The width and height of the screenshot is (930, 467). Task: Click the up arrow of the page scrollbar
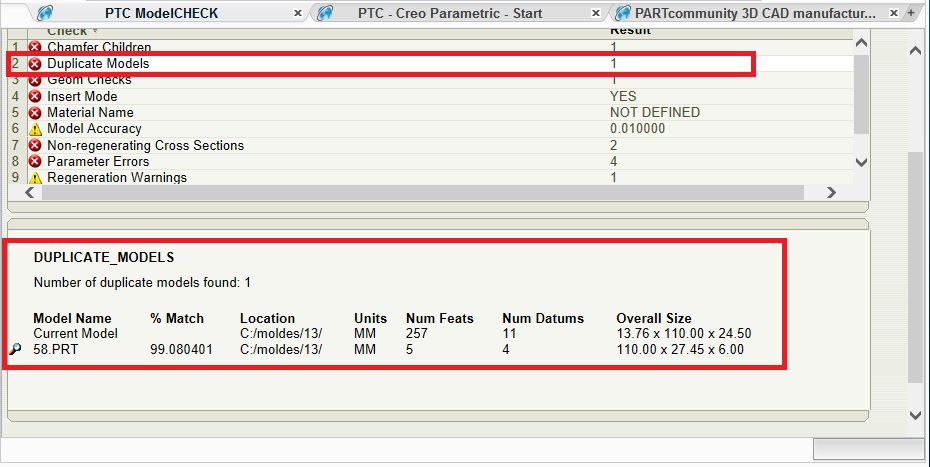(x=915, y=51)
